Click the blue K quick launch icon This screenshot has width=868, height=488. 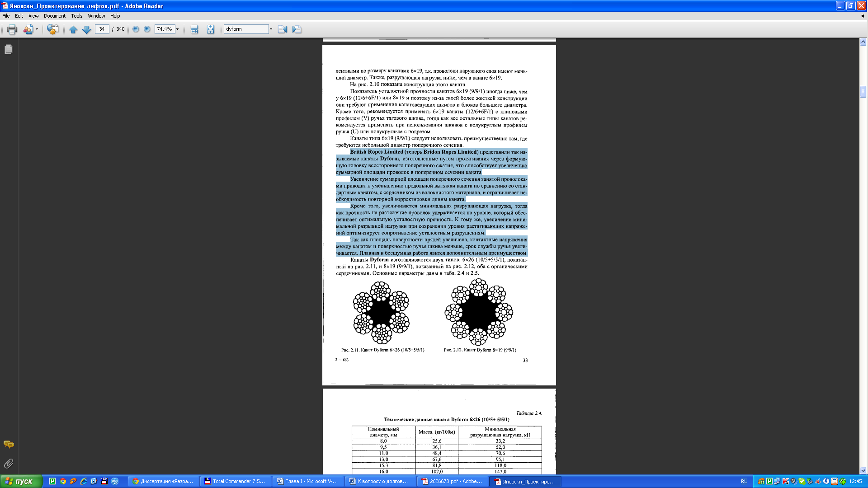(115, 481)
